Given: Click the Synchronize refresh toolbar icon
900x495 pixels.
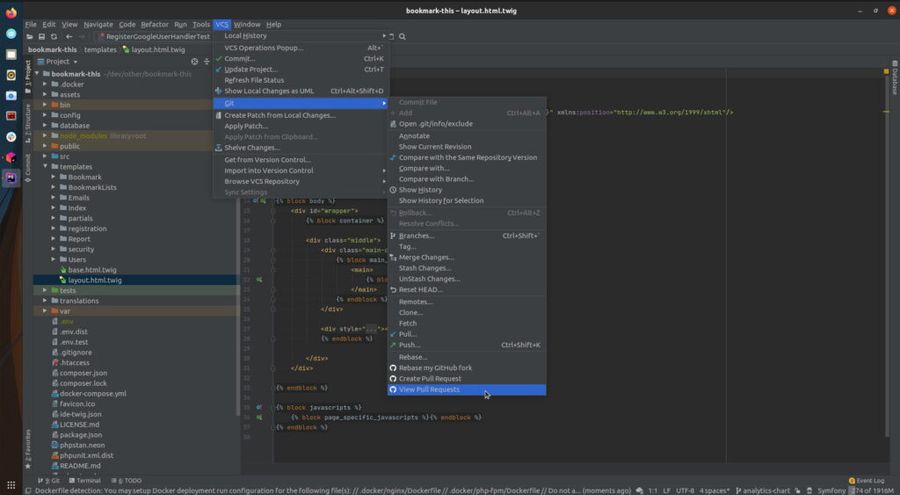Looking at the screenshot, I should (x=56, y=36).
